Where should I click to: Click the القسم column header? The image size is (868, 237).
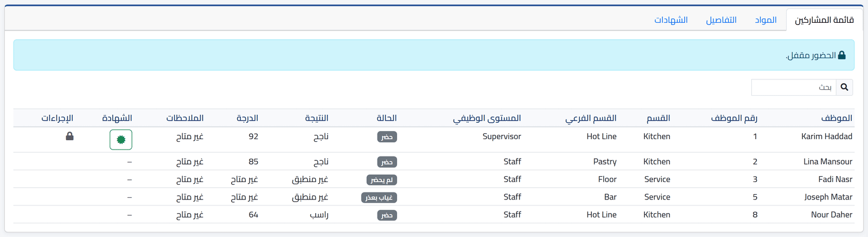click(x=658, y=118)
